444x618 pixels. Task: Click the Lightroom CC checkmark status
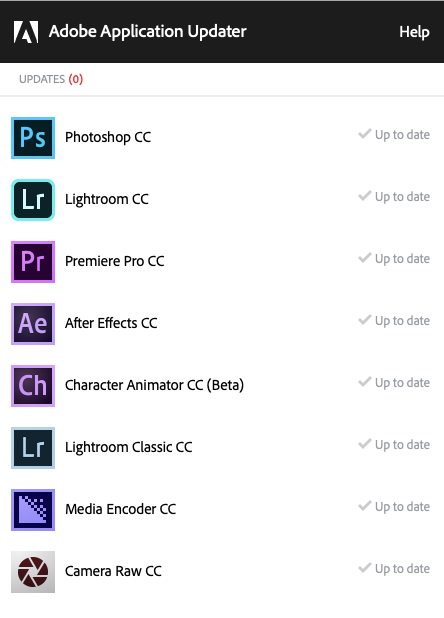click(394, 196)
